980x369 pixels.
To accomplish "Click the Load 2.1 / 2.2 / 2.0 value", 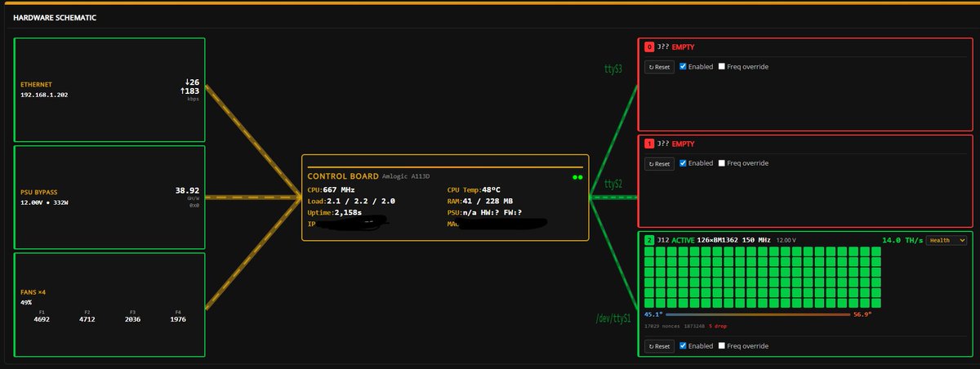I will 359,200.
